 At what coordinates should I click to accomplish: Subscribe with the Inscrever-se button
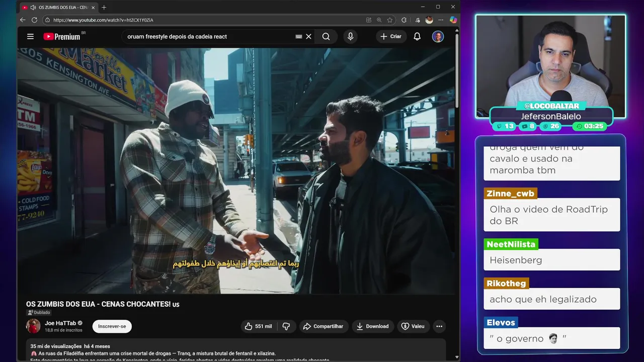pyautogui.click(x=112, y=326)
